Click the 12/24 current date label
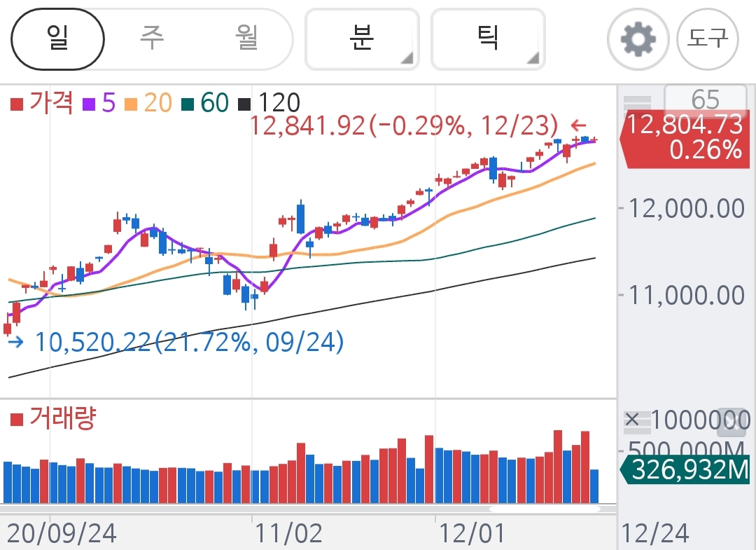This screenshot has height=550, width=756. click(x=655, y=534)
